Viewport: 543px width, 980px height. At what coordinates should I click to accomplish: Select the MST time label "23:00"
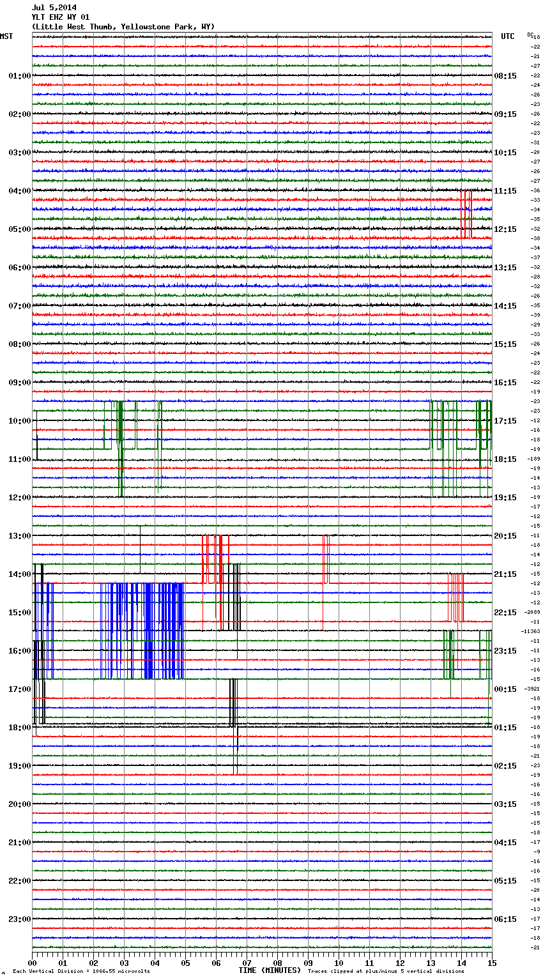(20, 919)
